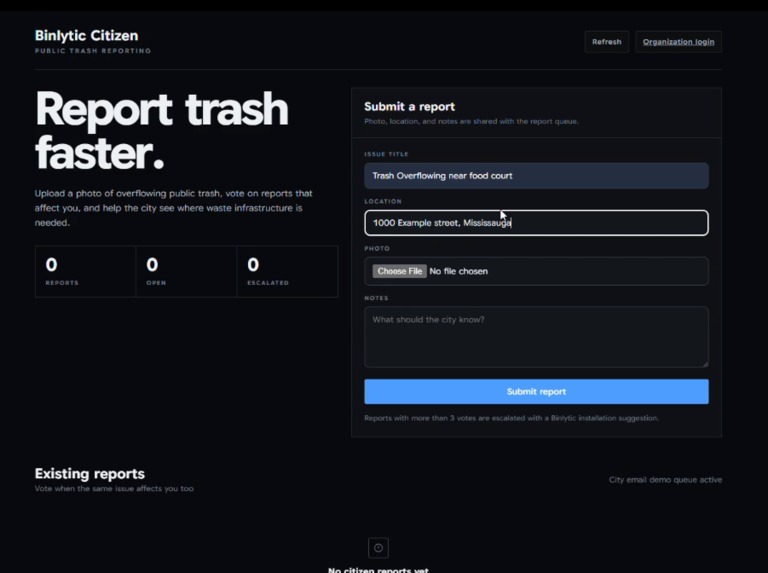The height and width of the screenshot is (573, 768).
Task: Open the Organization login link
Action: [x=678, y=42]
